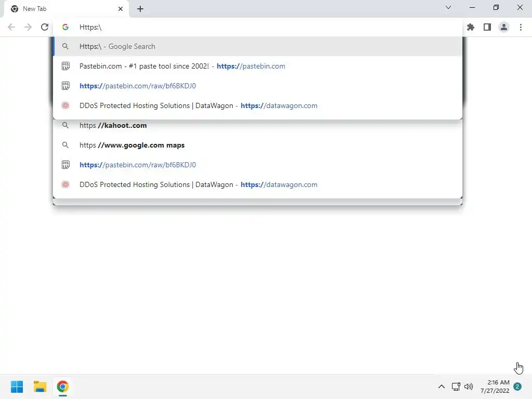Click DataWagon favicon in lower suggestion
The image size is (532, 399).
(65, 184)
